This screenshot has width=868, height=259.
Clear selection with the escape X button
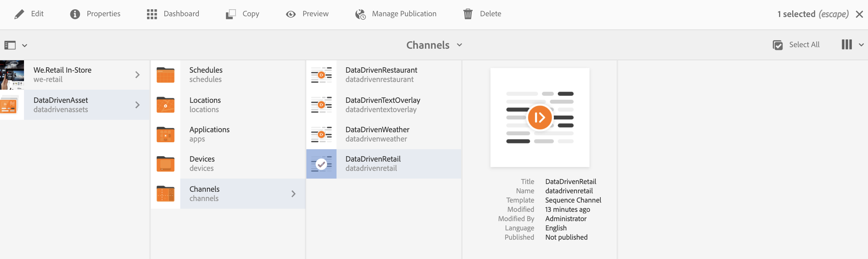tap(859, 14)
